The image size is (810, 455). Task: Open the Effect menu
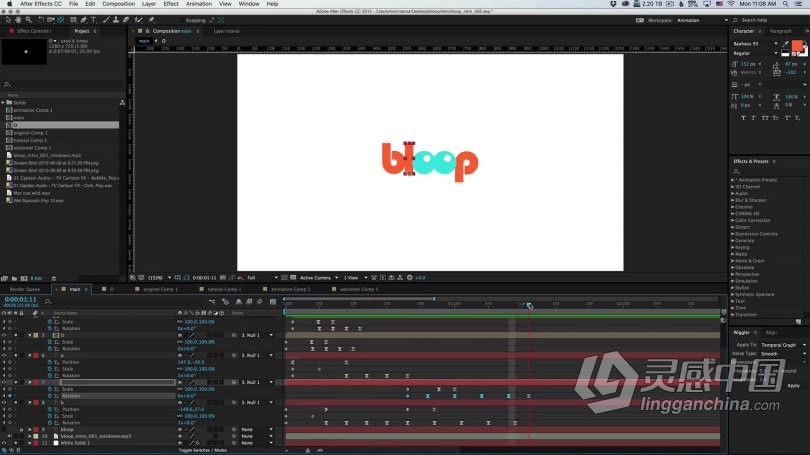[x=171, y=4]
